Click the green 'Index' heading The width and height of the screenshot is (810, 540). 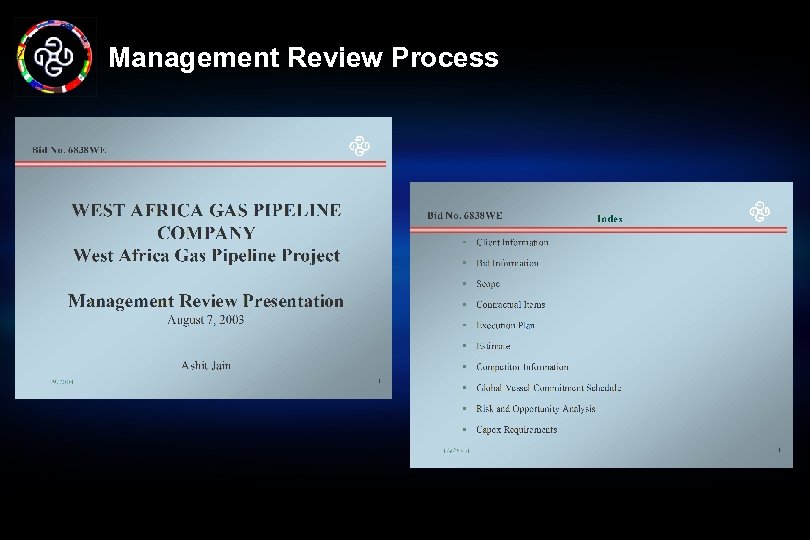click(610, 219)
